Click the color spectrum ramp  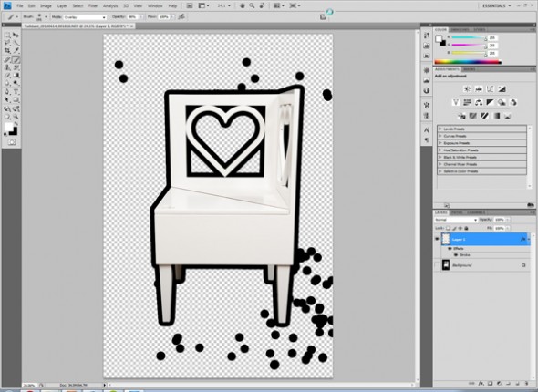(x=467, y=62)
